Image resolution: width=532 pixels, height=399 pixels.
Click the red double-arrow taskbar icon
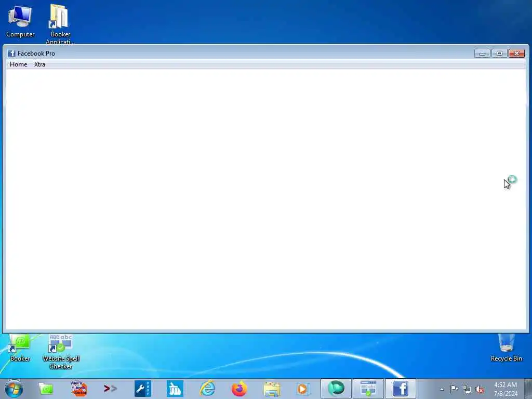110,389
